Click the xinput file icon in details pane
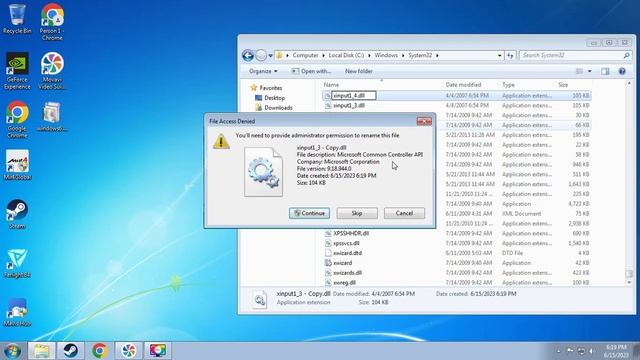The height and width of the screenshot is (360, 640). 260,300
